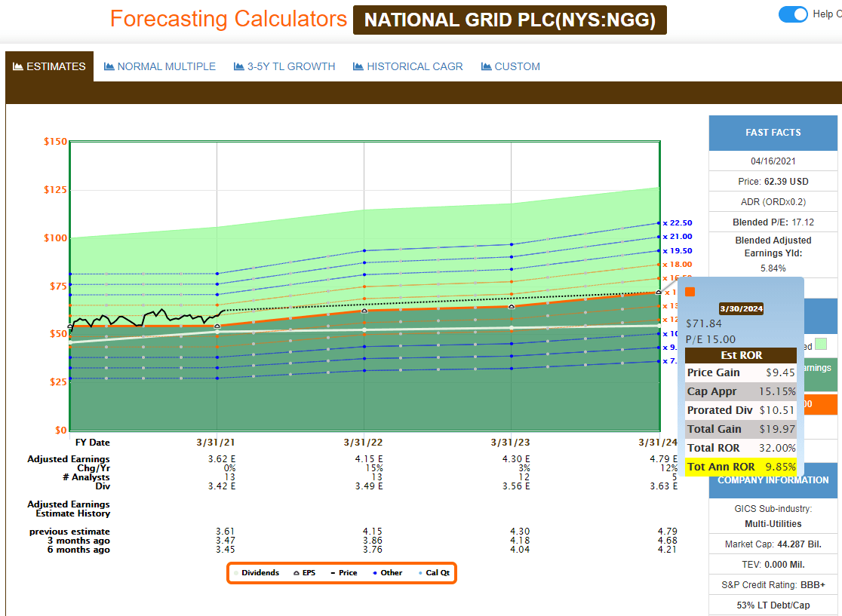Expand the COMPANY INFORMATION section
Viewport: 842px width, 616px height.
773,480
